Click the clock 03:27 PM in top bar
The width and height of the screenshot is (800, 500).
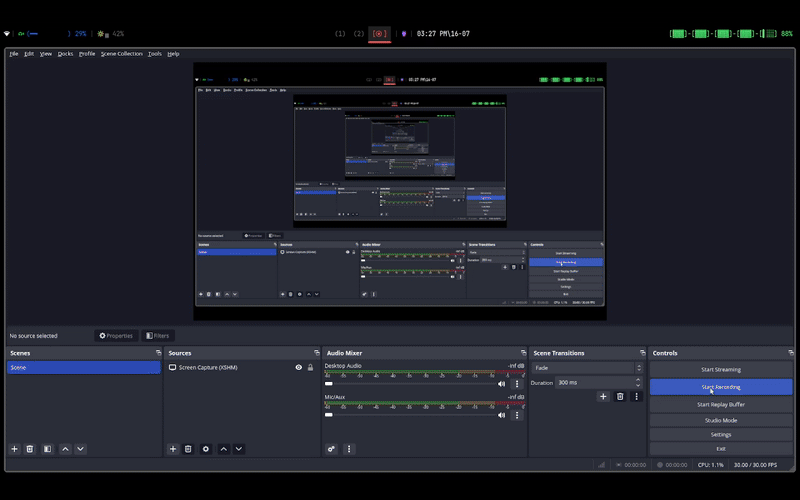point(443,34)
